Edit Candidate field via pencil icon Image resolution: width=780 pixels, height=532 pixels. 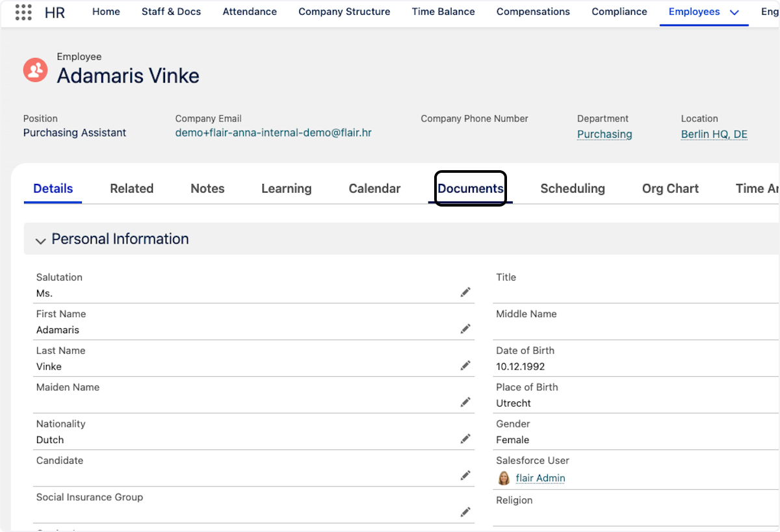[x=465, y=475]
